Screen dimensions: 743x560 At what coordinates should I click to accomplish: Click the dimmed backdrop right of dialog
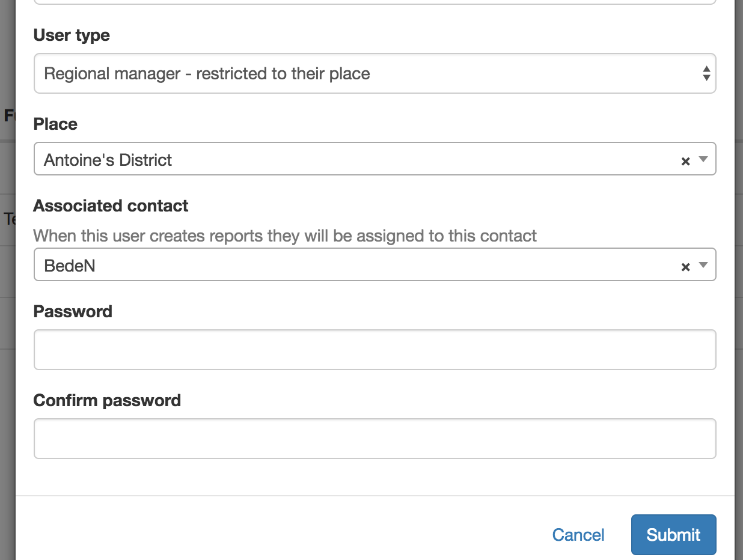(x=739, y=300)
